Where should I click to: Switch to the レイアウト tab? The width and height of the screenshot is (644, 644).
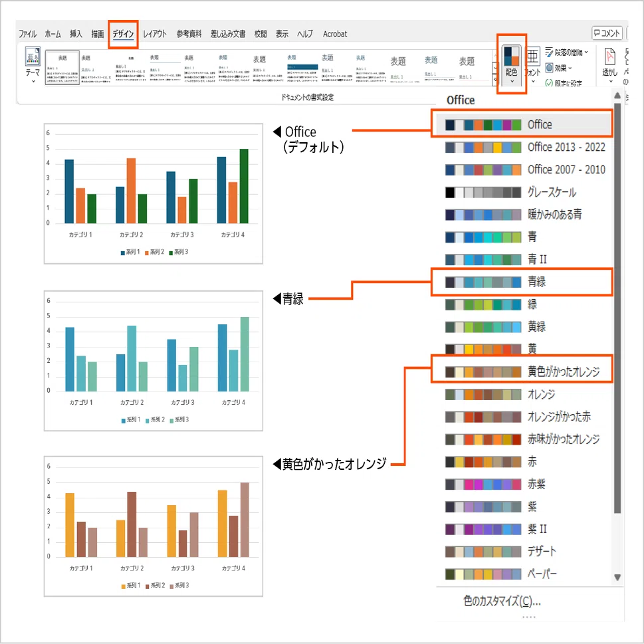[x=155, y=34]
